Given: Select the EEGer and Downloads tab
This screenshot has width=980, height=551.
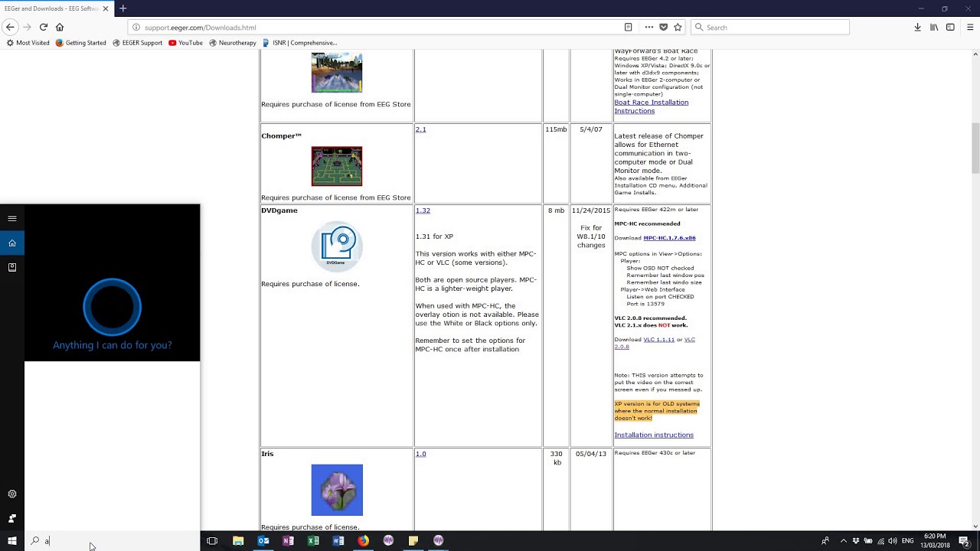Looking at the screenshot, I should (55, 8).
